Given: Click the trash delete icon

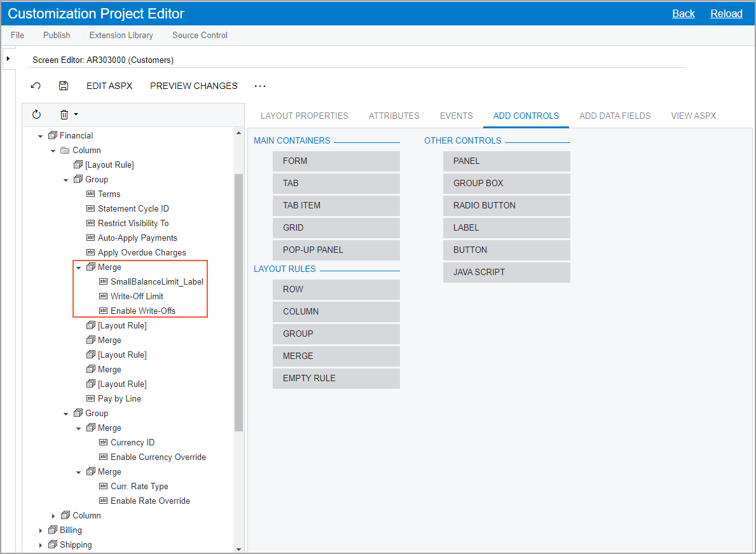Looking at the screenshot, I should pos(64,114).
